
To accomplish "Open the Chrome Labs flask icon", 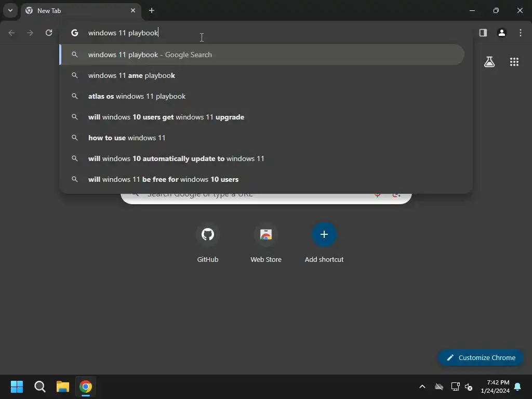I will (489, 62).
